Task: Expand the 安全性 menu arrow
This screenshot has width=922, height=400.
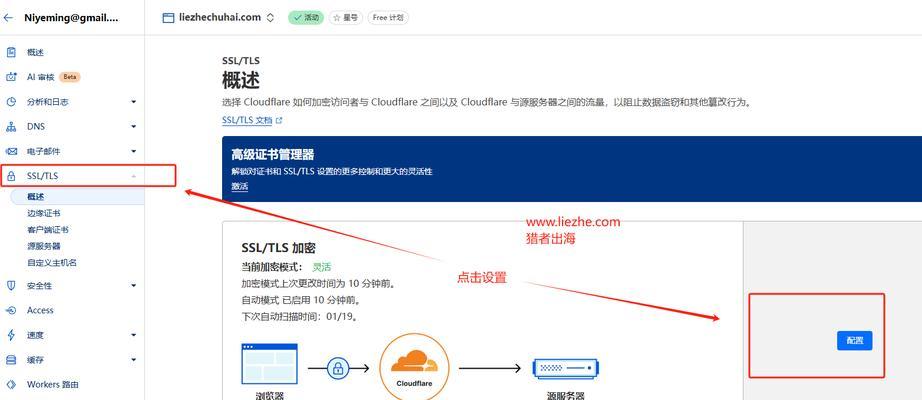Action: coord(133,285)
